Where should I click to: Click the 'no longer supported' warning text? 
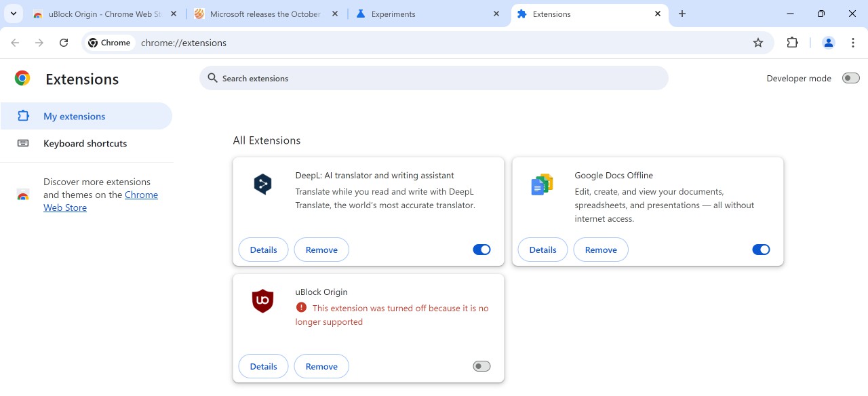392,315
